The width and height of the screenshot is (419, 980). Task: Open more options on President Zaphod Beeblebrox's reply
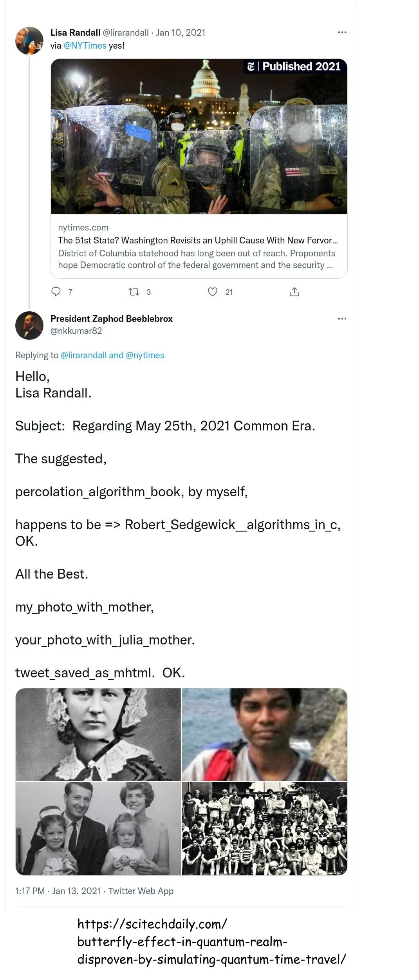click(342, 319)
